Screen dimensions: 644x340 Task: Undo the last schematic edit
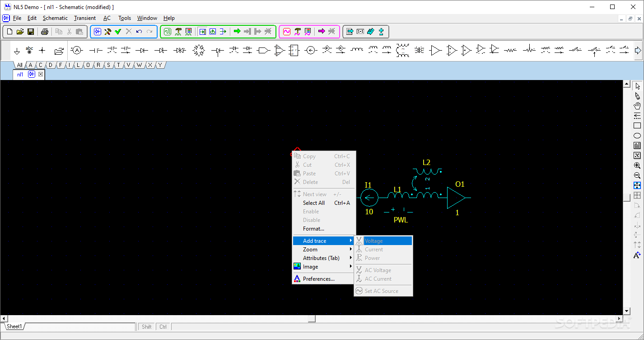pos(139,32)
